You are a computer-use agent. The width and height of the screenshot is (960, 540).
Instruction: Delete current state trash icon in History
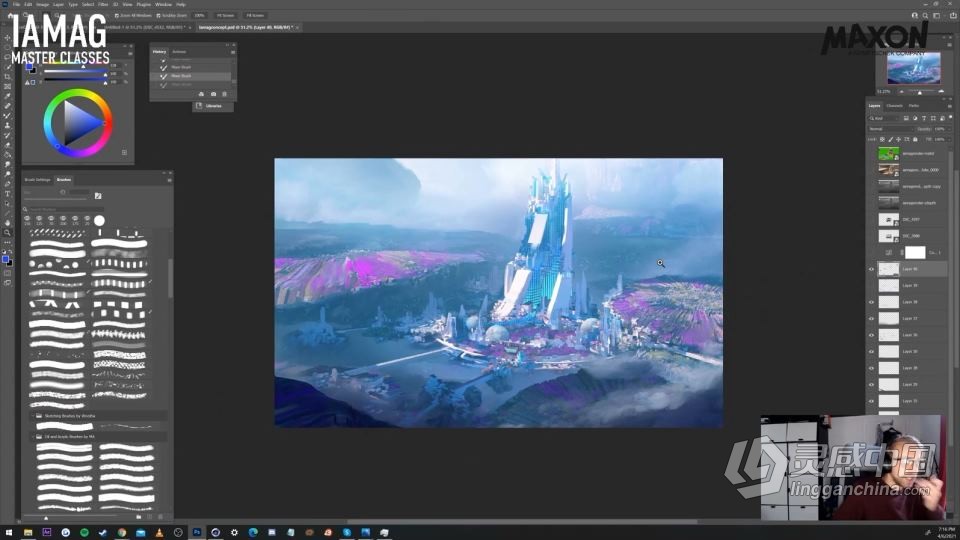224,94
